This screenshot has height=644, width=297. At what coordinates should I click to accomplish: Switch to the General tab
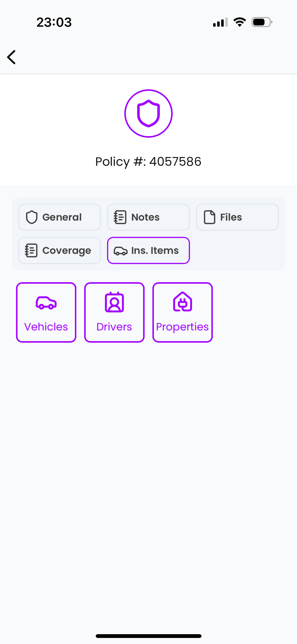[x=59, y=217]
